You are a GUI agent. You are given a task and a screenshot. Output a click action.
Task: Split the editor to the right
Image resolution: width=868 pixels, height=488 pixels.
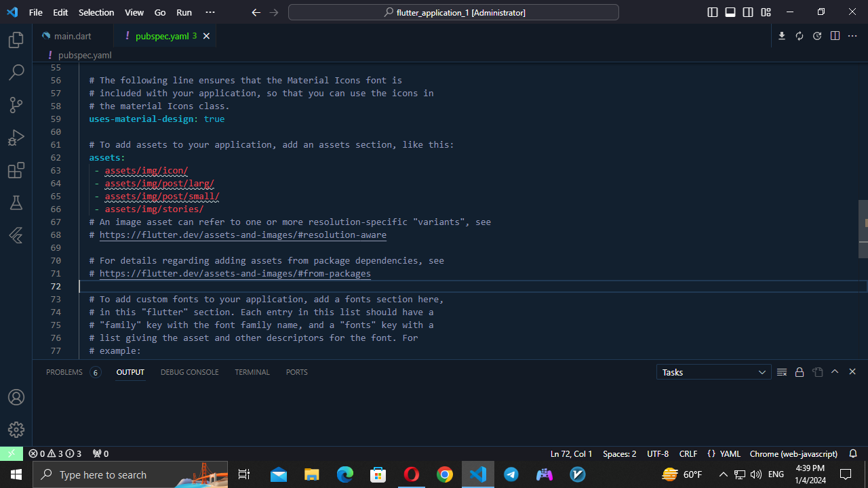(835, 36)
